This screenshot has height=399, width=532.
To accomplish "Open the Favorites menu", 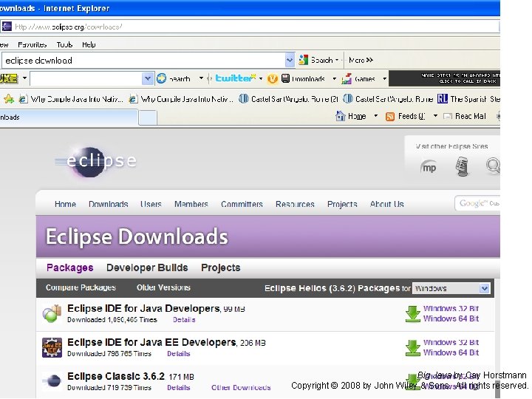I will point(33,44).
